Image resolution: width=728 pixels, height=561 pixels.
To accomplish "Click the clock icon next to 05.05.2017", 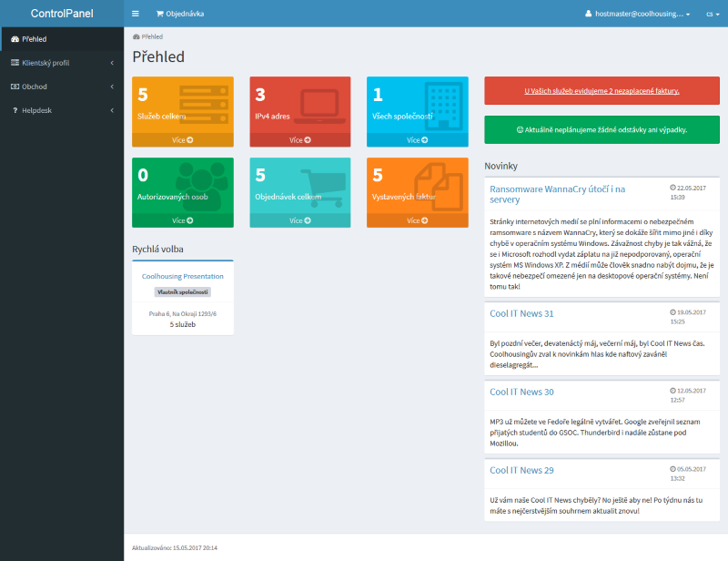I will click(672, 469).
